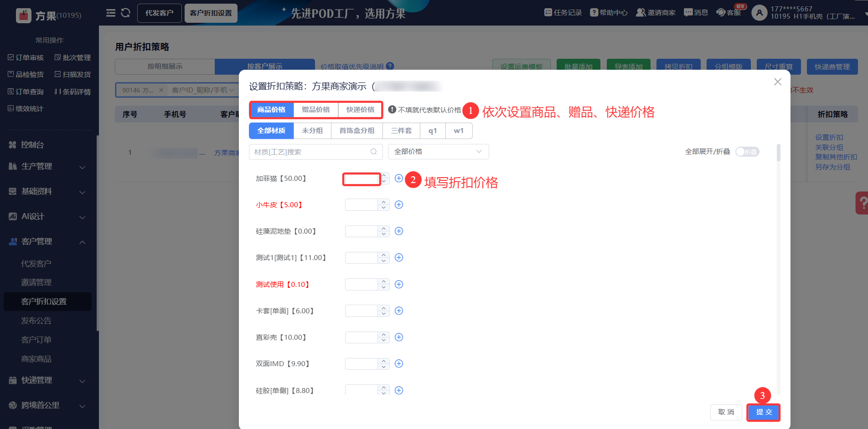Expand 基础资料 sidebar menu

[47, 192]
